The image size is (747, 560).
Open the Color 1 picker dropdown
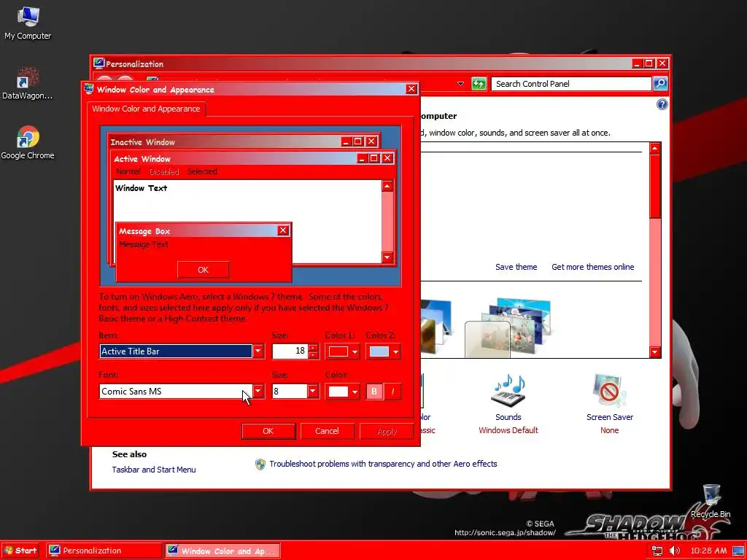(342, 351)
